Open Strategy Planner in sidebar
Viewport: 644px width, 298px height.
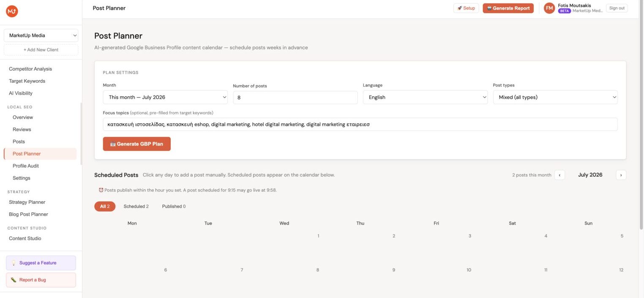[27, 202]
